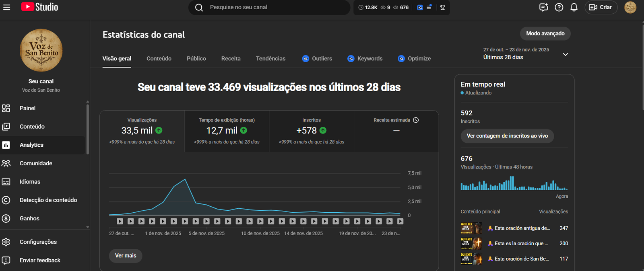This screenshot has height=271, width=644.
Task: Open Modo avançado
Action: [x=545, y=34]
